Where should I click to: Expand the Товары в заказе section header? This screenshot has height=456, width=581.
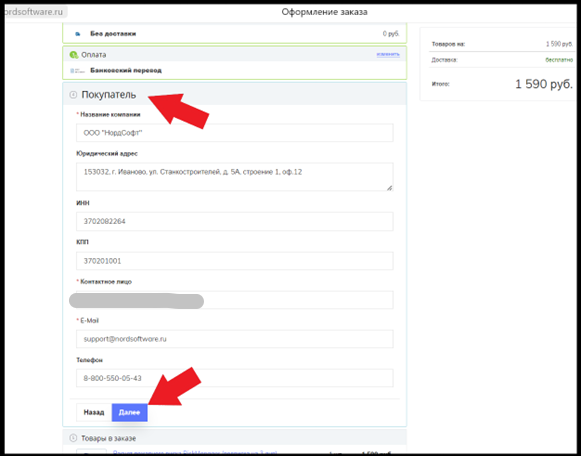coord(235,438)
